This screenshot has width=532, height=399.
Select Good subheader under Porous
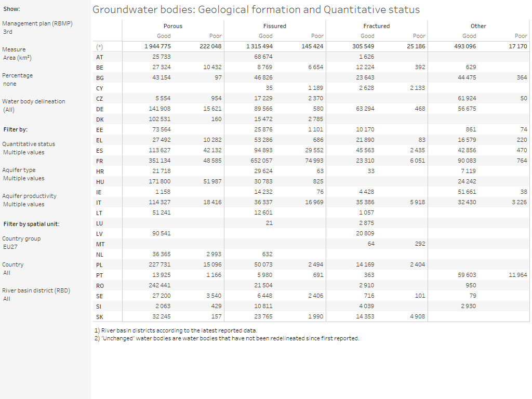pos(164,36)
